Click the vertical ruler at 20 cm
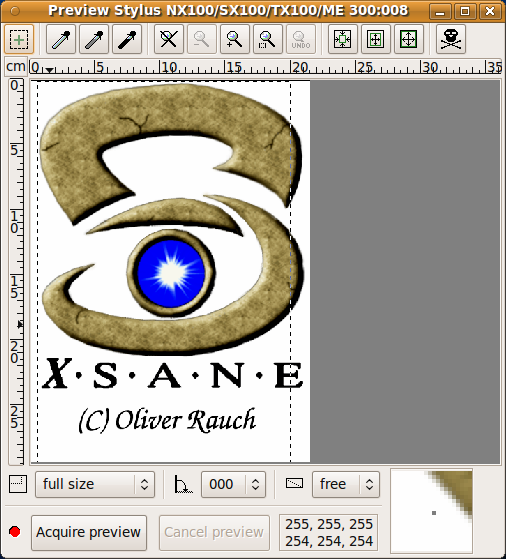Image resolution: width=506 pixels, height=559 pixels. click(16, 352)
